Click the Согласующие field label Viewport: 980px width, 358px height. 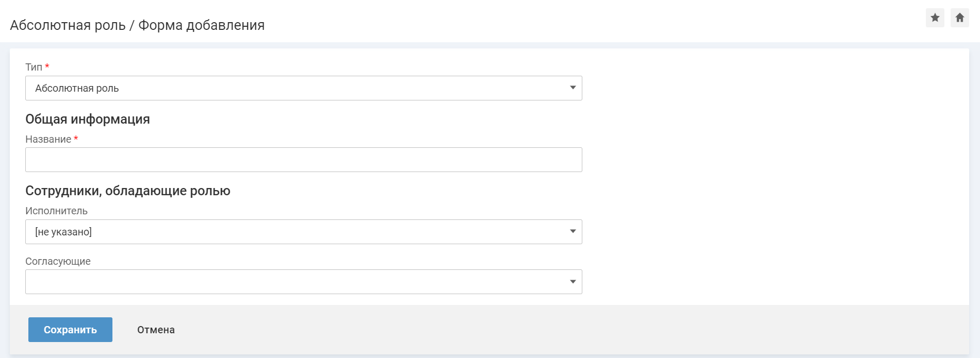point(58,261)
